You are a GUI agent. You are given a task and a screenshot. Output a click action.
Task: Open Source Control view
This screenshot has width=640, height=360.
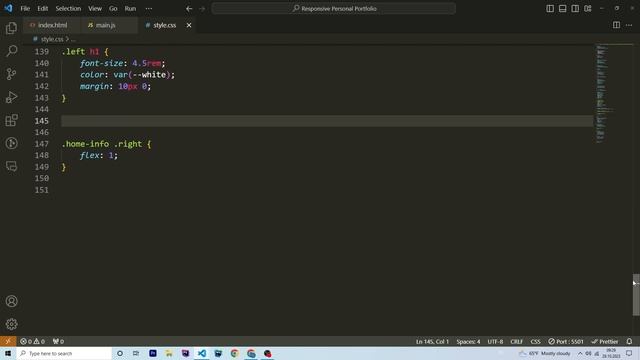[x=11, y=74]
